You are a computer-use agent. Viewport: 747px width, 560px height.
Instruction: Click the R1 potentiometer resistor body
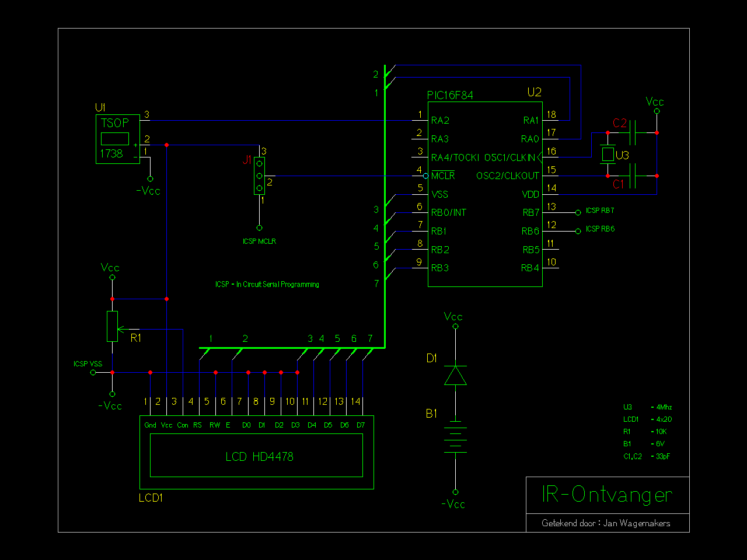113,326
